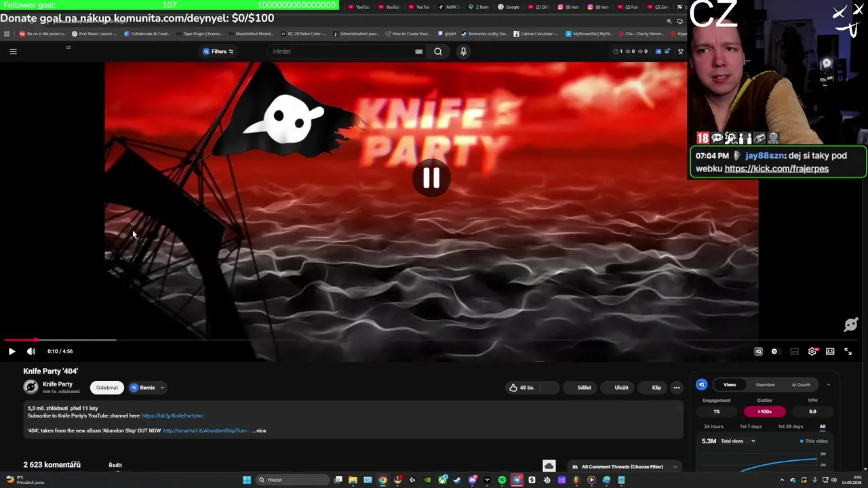The width and height of the screenshot is (868, 488).
Task: Click the vidIQ icon in player controls
Action: click(x=758, y=351)
